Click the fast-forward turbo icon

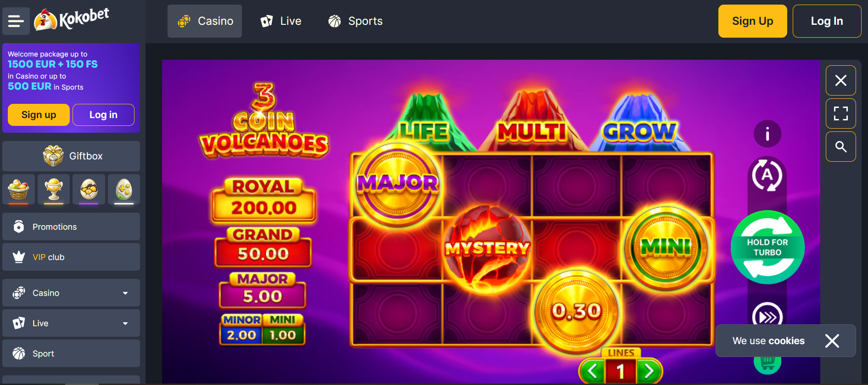point(767,316)
